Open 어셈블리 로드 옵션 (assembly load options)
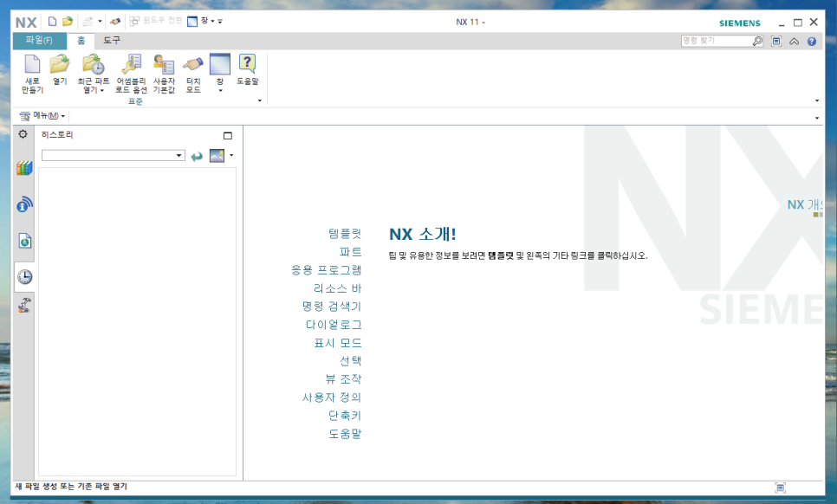The width and height of the screenshot is (837, 504). coord(131,74)
